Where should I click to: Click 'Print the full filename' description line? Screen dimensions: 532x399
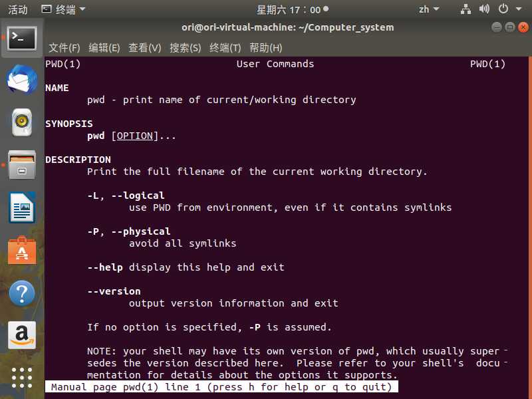tap(257, 172)
